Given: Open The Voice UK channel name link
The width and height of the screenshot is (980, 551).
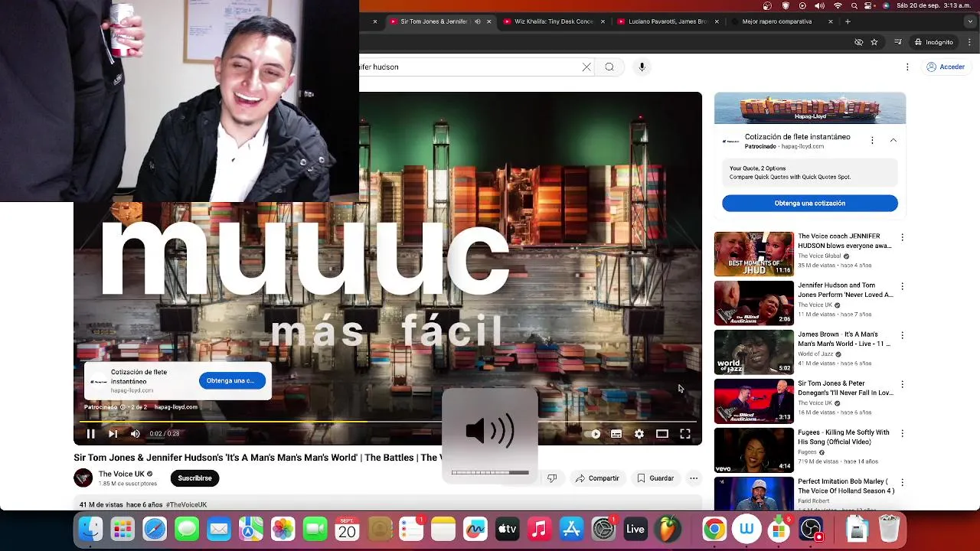Looking at the screenshot, I should point(121,474).
